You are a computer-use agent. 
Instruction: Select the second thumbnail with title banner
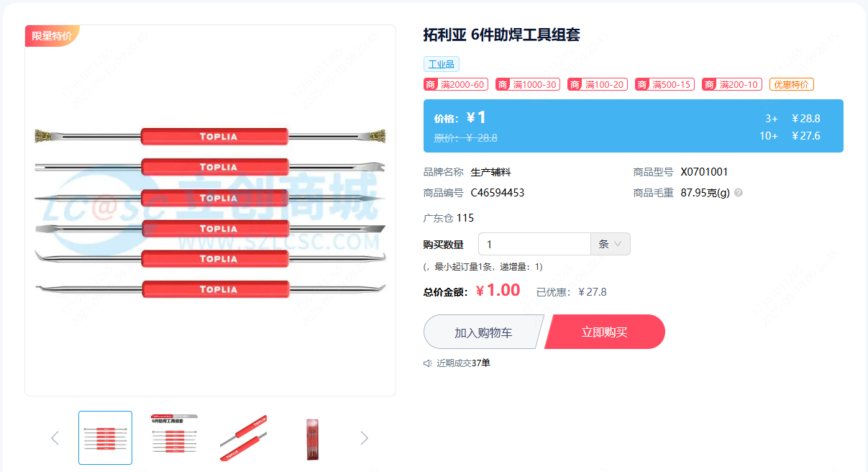pyautogui.click(x=174, y=437)
